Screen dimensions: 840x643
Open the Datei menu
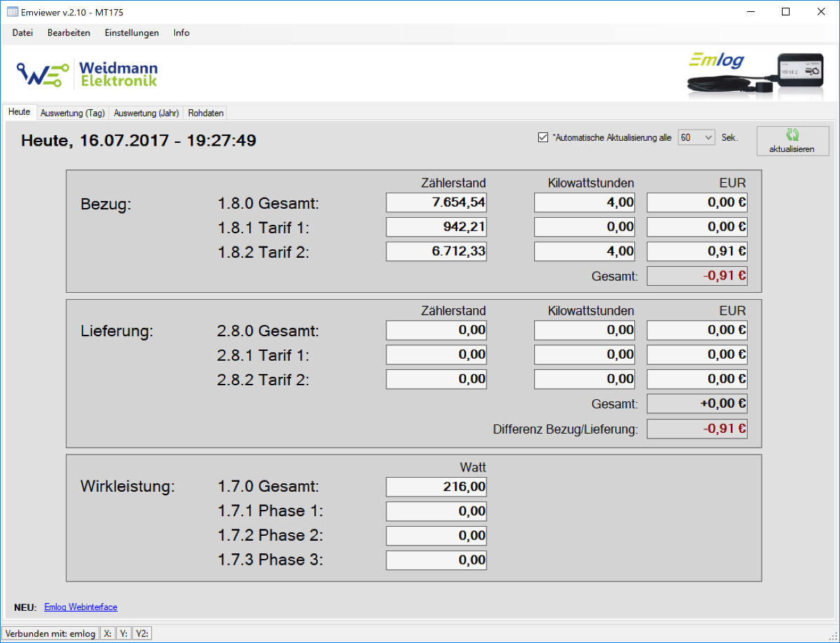(x=22, y=33)
